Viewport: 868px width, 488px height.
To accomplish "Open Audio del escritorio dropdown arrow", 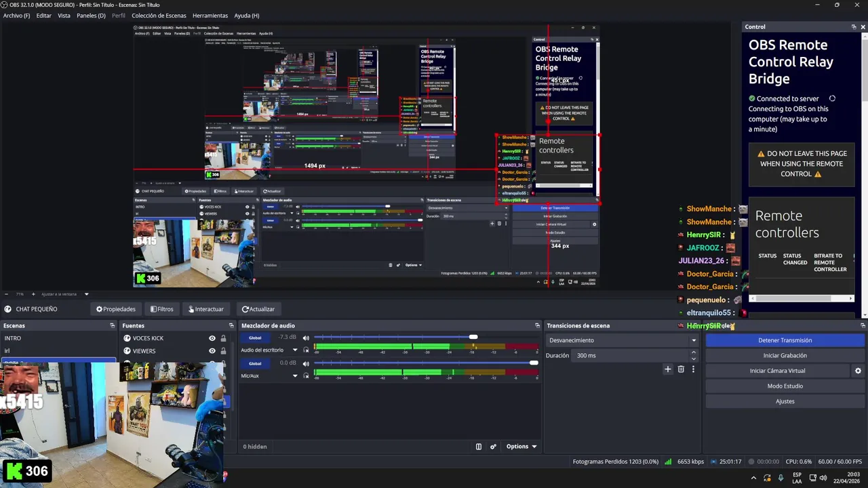I will point(295,350).
